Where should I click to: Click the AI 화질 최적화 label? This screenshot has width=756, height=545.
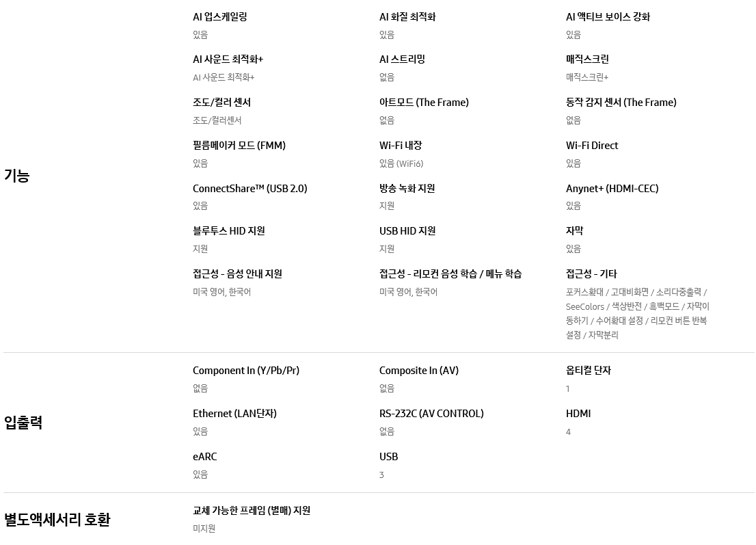pos(407,17)
